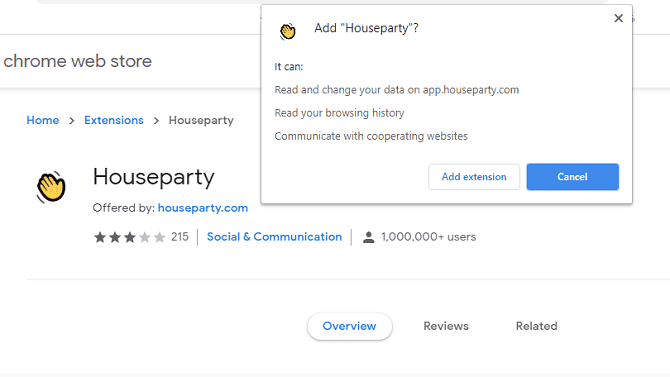The image size is (670, 377).
Task: Click the Houseparty waving hand icon in dialog
Action: (x=288, y=31)
